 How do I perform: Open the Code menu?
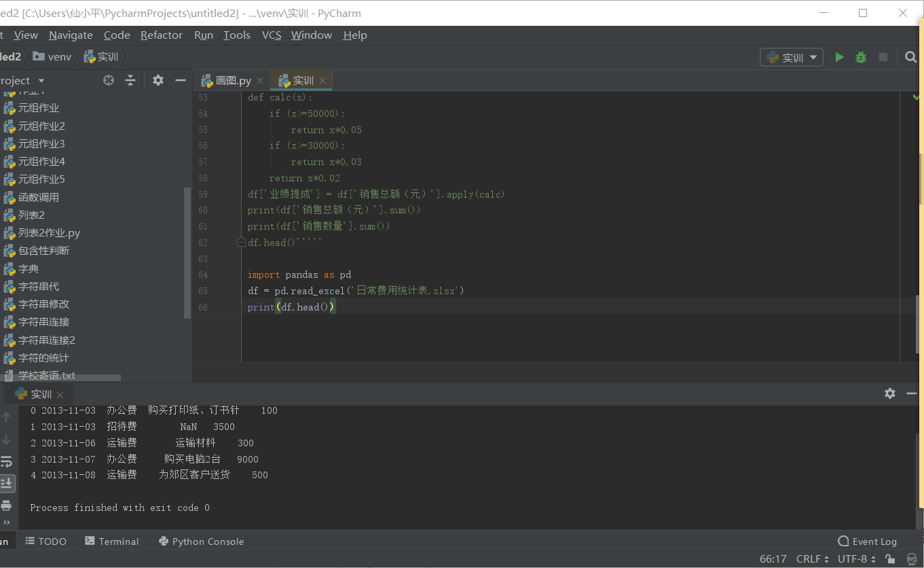coord(117,35)
